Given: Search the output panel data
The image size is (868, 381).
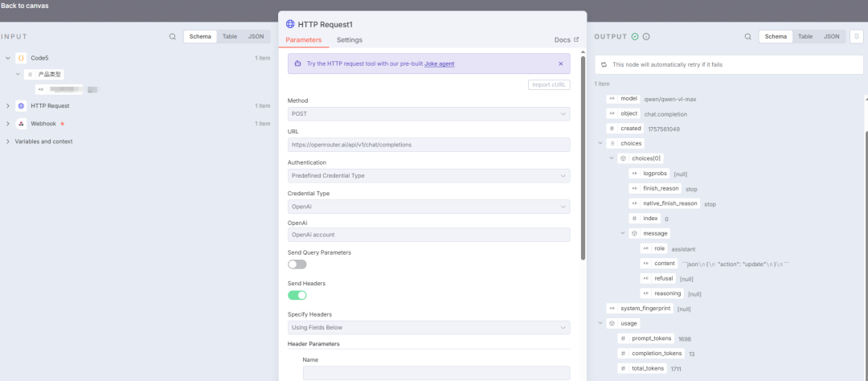Looking at the screenshot, I should (748, 36).
